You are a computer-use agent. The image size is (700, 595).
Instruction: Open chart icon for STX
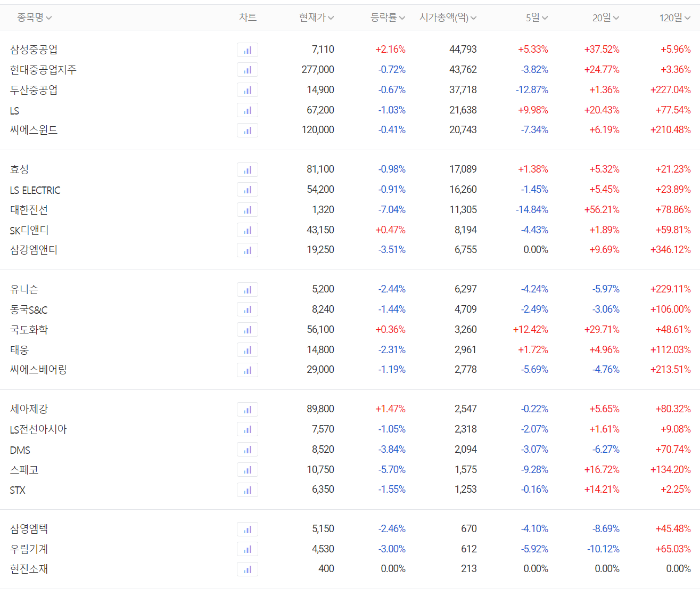coord(248,490)
